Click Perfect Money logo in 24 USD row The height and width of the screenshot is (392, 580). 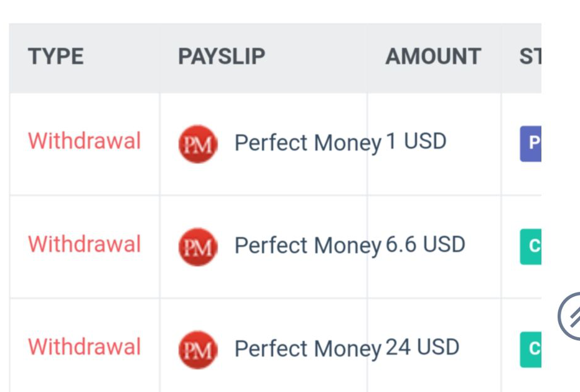[197, 349]
